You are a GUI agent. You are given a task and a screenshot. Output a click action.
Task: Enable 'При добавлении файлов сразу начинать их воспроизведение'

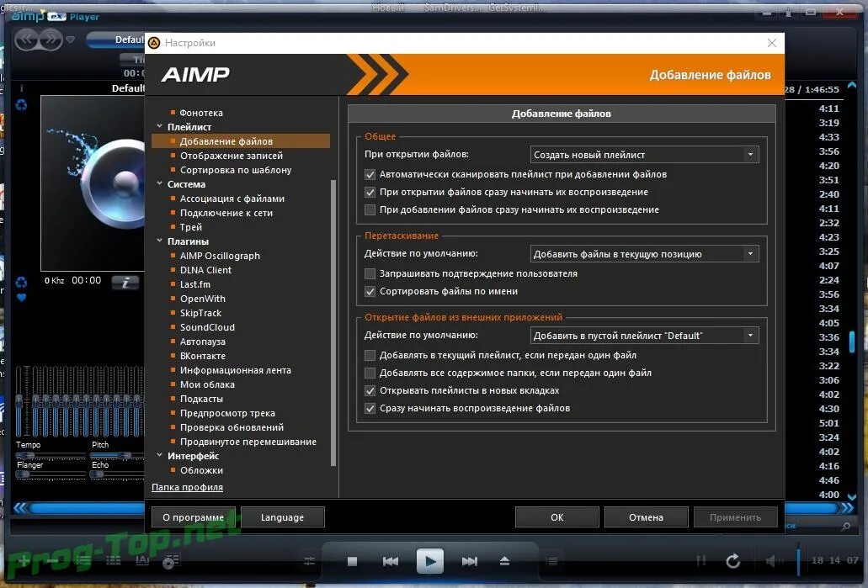click(370, 209)
